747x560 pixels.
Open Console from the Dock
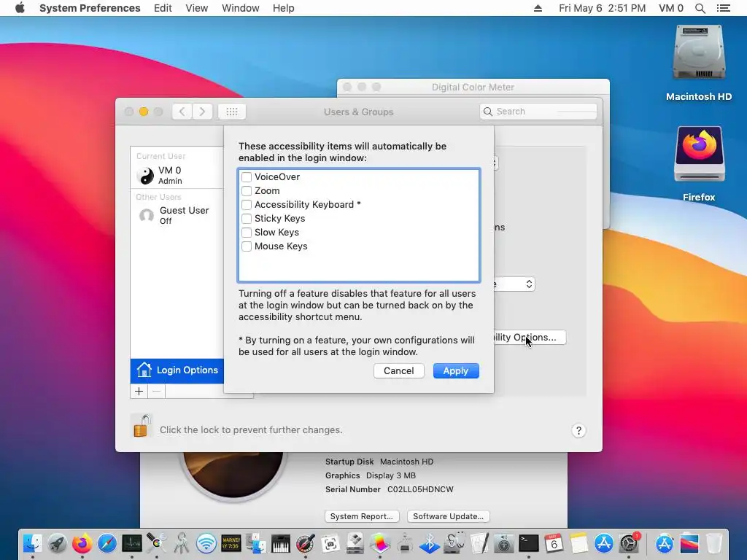[x=231, y=543]
